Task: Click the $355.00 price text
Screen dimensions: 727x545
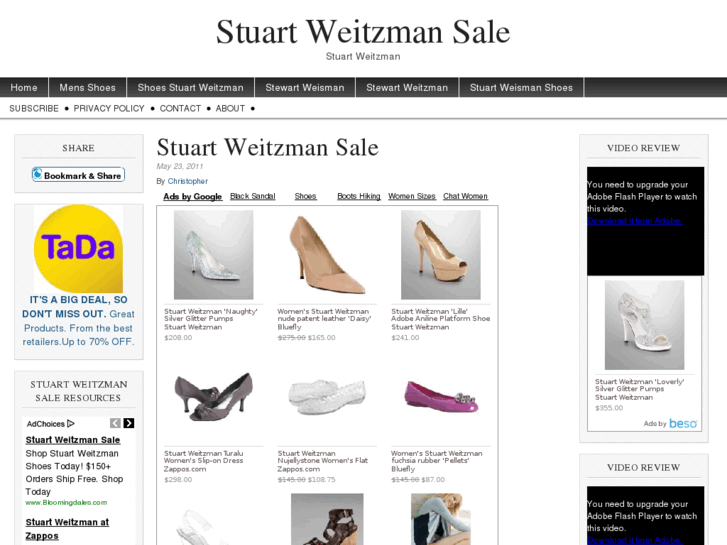Action: point(609,408)
